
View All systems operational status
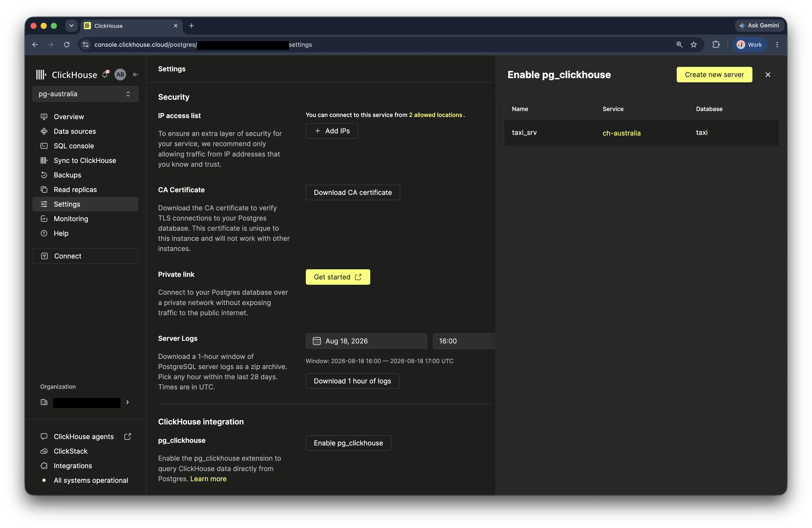tap(91, 480)
